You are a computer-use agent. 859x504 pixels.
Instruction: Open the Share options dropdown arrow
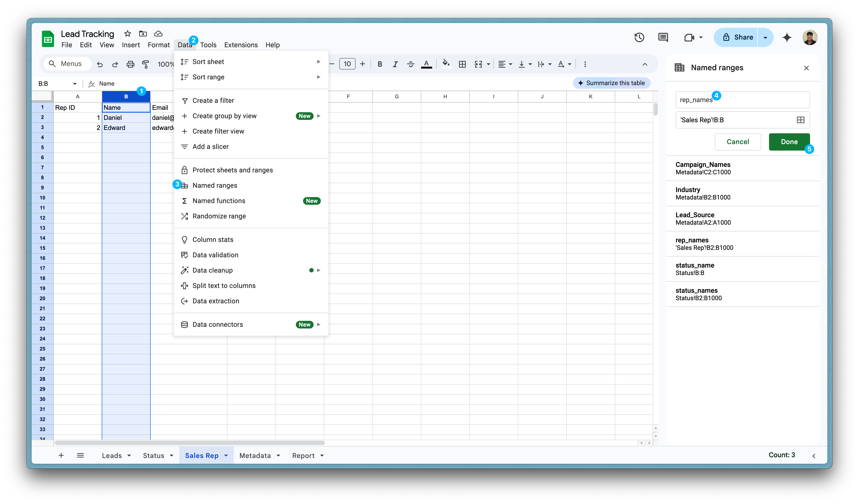765,37
